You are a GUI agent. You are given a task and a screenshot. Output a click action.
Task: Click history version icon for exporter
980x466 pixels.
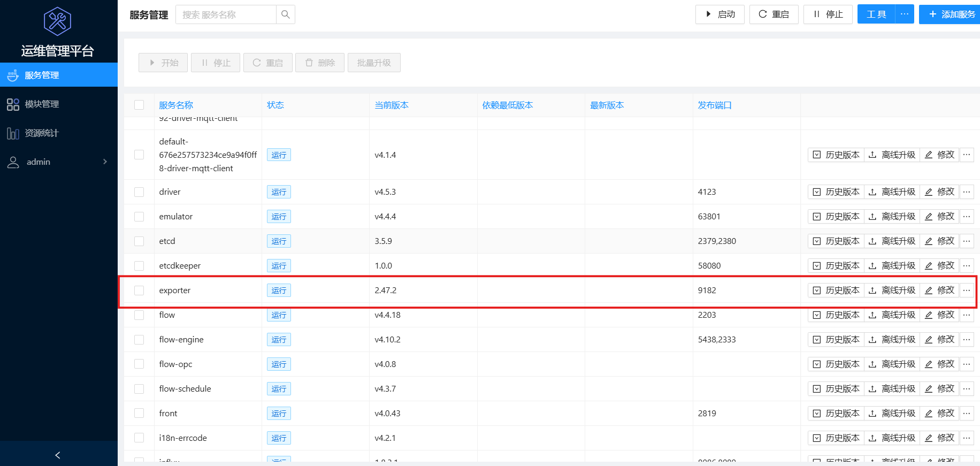click(x=817, y=291)
